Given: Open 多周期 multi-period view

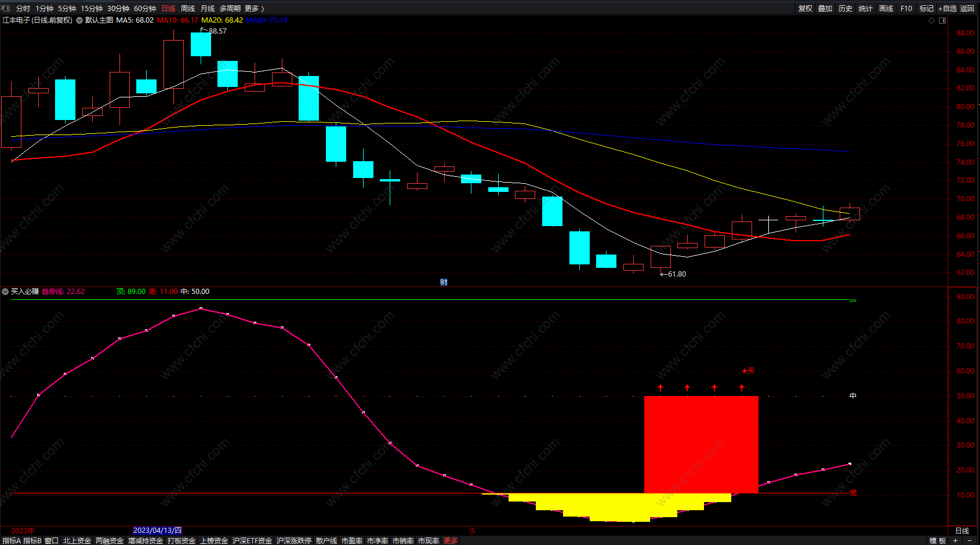Looking at the screenshot, I should click(230, 8).
